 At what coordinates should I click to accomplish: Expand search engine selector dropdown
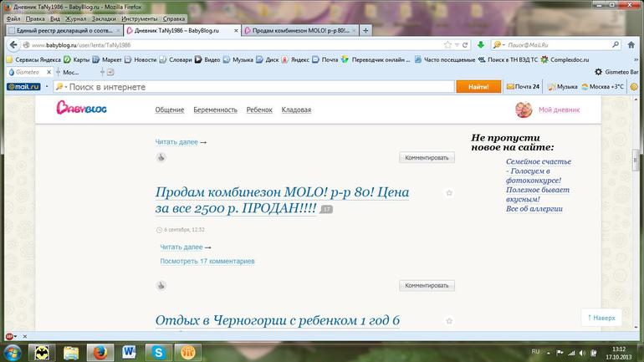pos(503,45)
